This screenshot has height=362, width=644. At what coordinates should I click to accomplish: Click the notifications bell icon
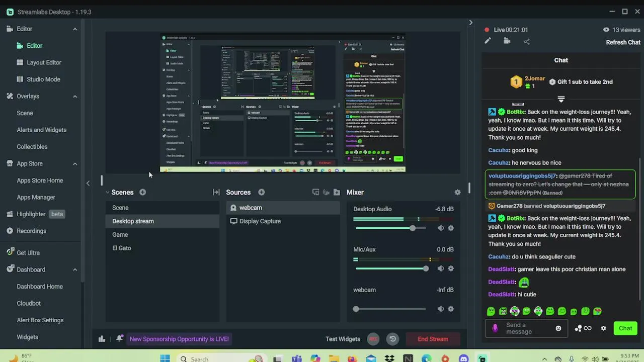coord(119,339)
